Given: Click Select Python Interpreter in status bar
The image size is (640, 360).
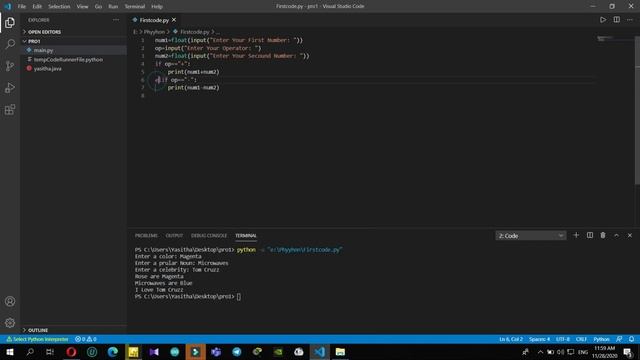Looking at the screenshot, I should [x=37, y=339].
